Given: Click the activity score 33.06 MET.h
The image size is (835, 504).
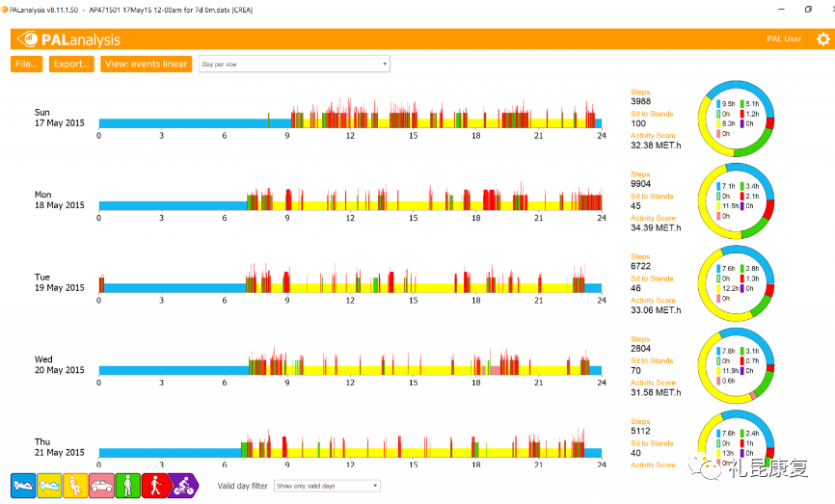Looking at the screenshot, I should click(x=656, y=310).
